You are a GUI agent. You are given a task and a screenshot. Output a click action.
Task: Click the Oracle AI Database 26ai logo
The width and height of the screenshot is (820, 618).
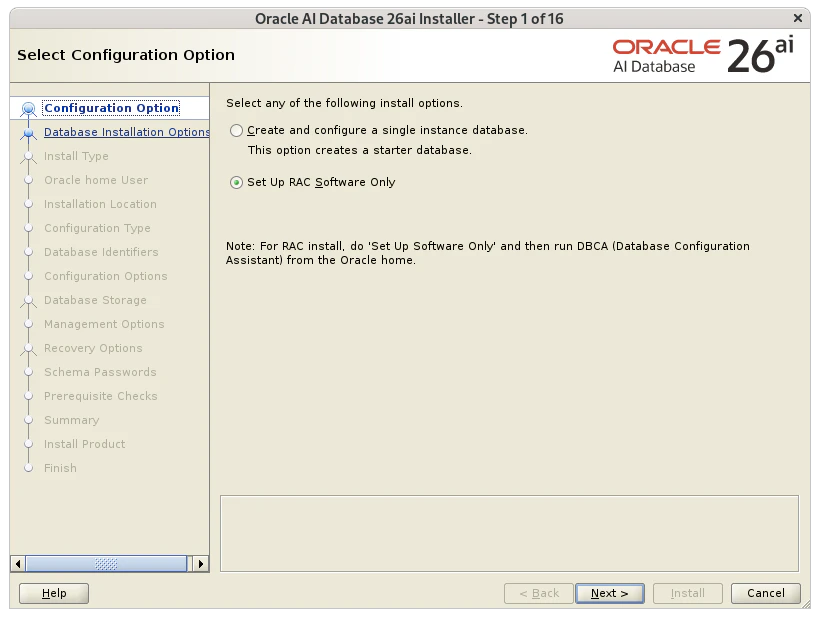click(703, 55)
